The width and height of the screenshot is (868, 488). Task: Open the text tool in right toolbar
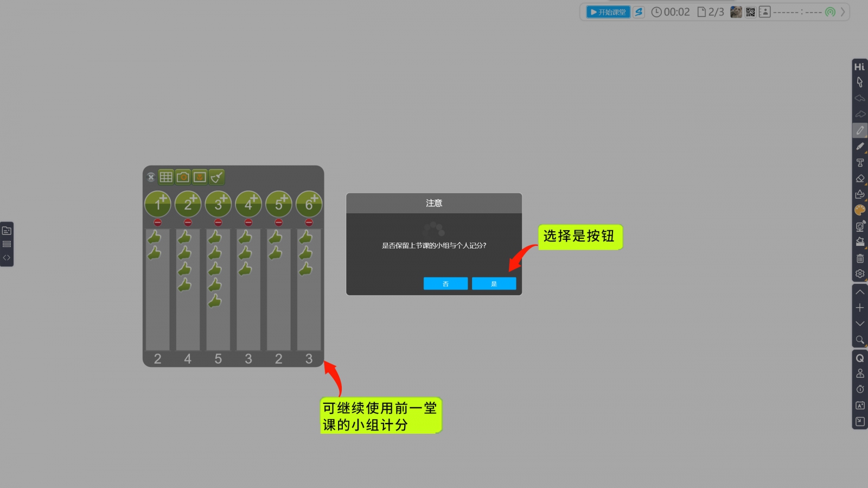(x=860, y=163)
